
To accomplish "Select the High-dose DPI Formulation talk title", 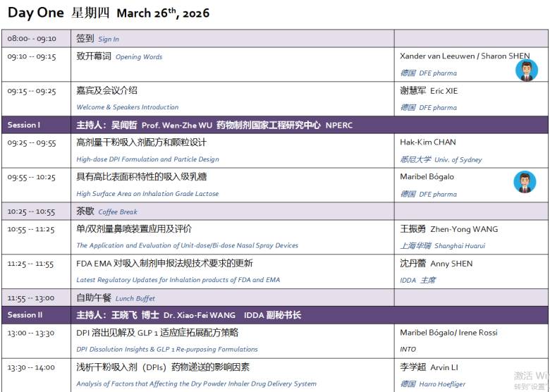I will [147, 160].
